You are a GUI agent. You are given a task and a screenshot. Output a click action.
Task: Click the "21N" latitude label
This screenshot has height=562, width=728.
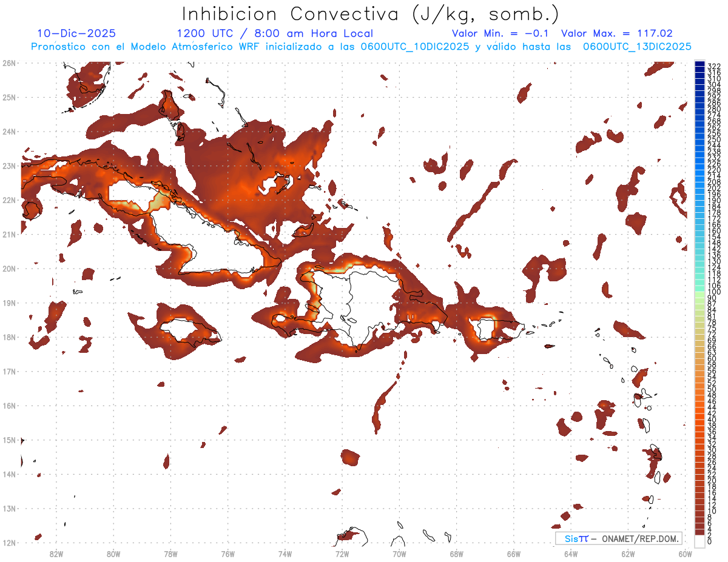pos(8,234)
